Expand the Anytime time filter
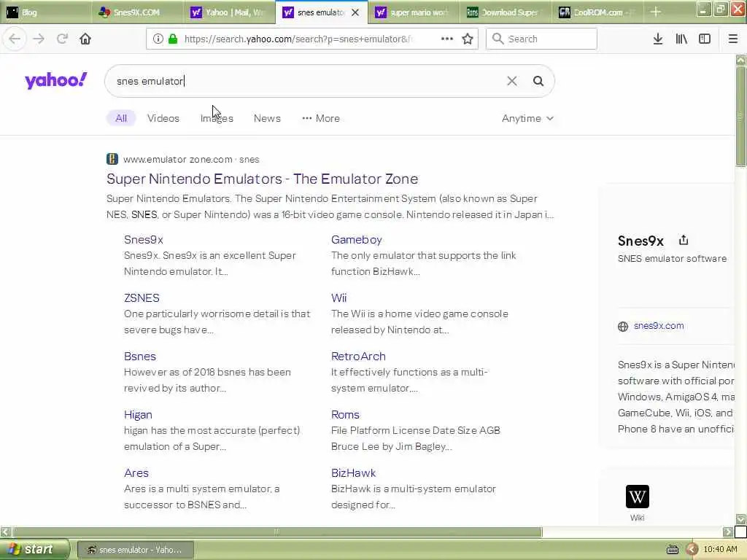Image resolution: width=747 pixels, height=560 pixels. [528, 118]
